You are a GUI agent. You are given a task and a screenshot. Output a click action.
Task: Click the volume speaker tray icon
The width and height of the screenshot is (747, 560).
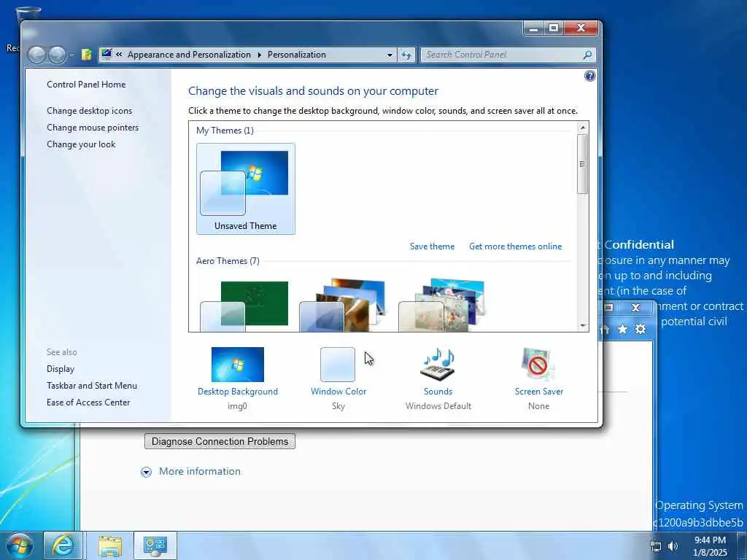pos(673,546)
